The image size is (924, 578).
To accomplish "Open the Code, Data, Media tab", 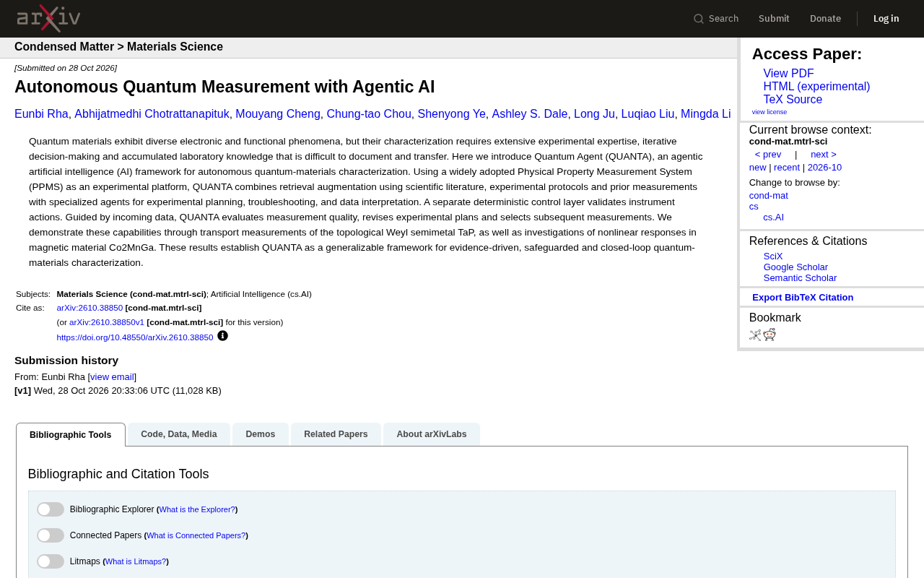I will [179, 434].
